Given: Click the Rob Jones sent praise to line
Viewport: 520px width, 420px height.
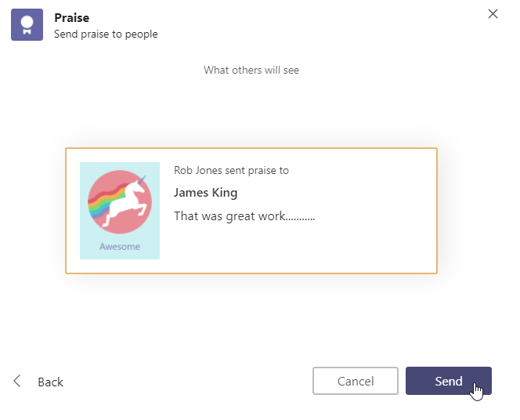Looking at the screenshot, I should pos(232,171).
